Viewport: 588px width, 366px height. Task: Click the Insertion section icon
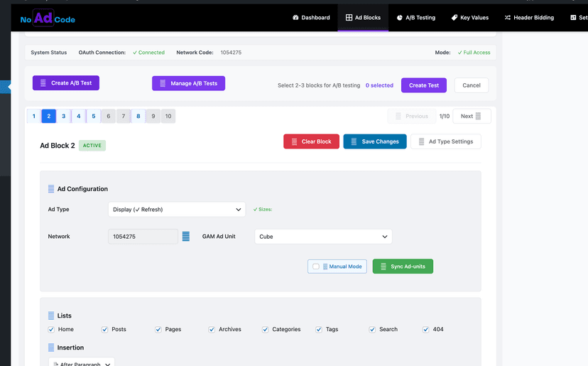[51, 348]
